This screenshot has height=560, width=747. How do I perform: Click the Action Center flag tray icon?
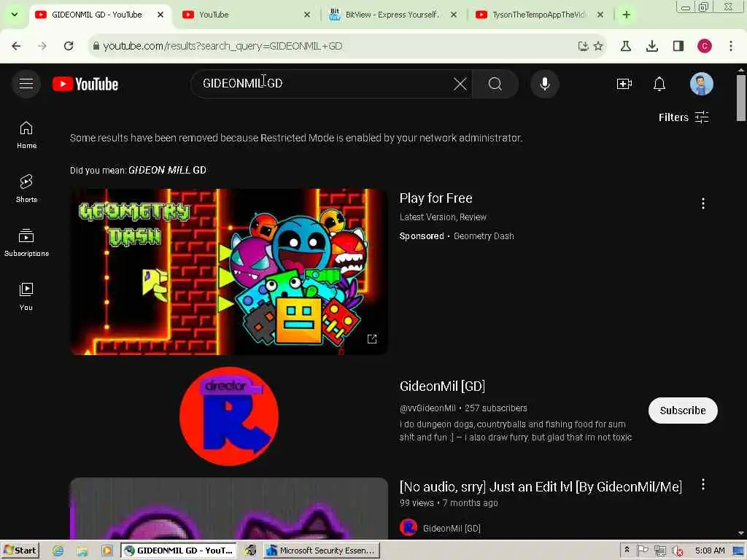642,551
